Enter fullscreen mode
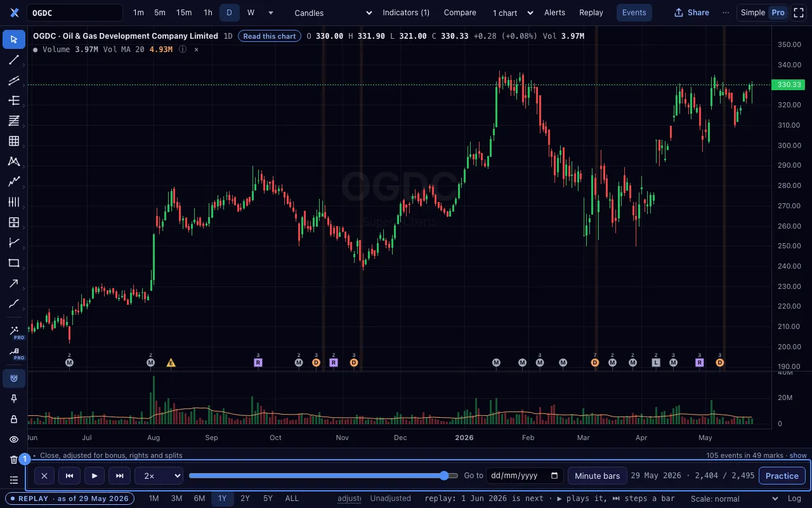 click(x=799, y=13)
